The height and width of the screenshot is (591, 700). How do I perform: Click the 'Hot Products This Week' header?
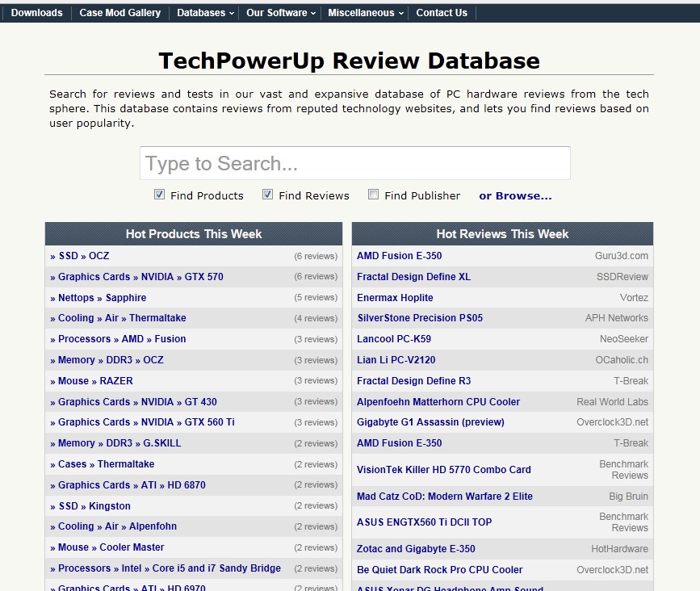(194, 234)
